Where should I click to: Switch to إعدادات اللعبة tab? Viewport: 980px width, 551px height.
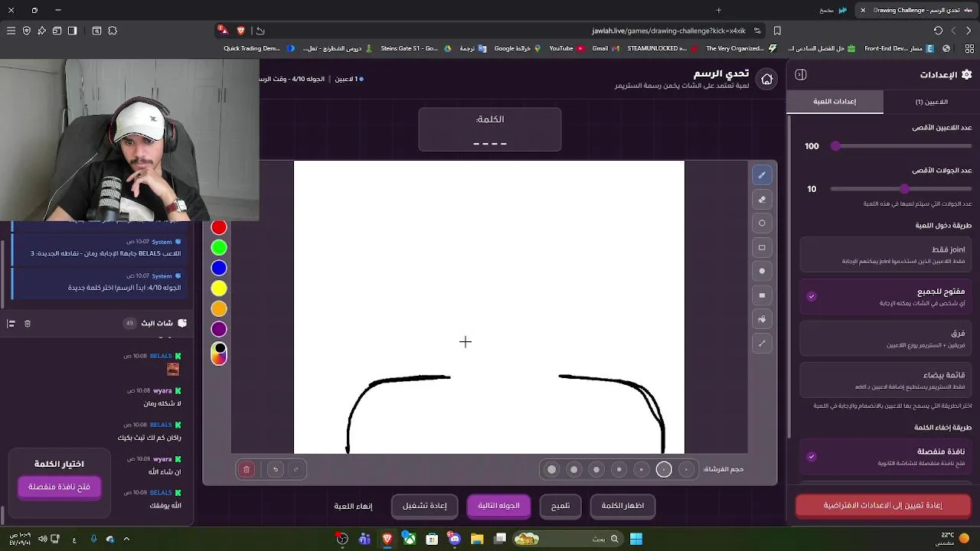click(835, 102)
